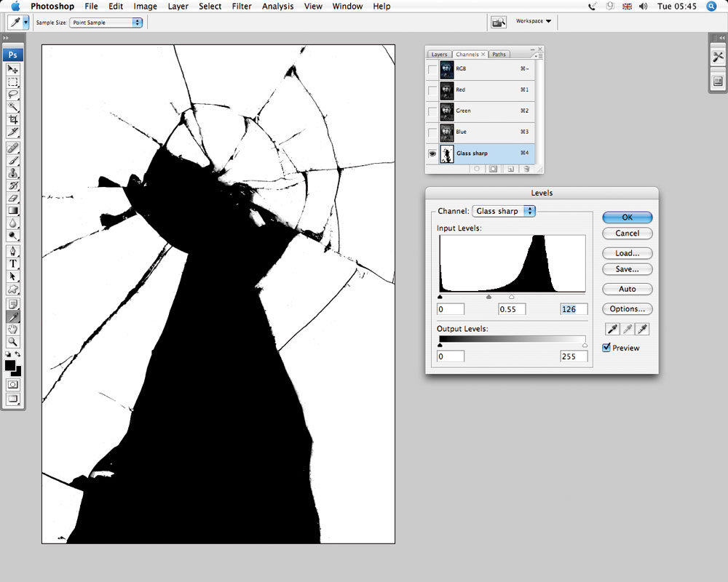Show the RGB channel by clicking its visibility box
The image size is (728, 582).
(x=432, y=69)
